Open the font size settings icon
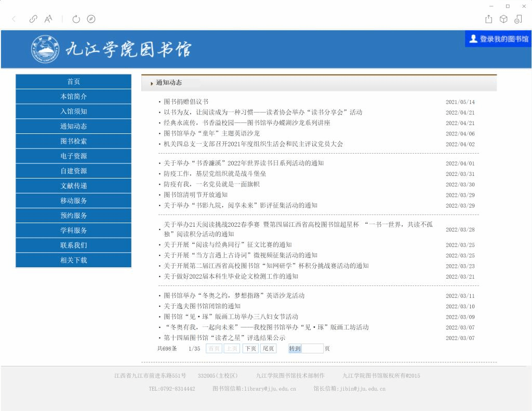Image resolution: width=532 pixels, height=411 pixels. pyautogui.click(x=48, y=19)
